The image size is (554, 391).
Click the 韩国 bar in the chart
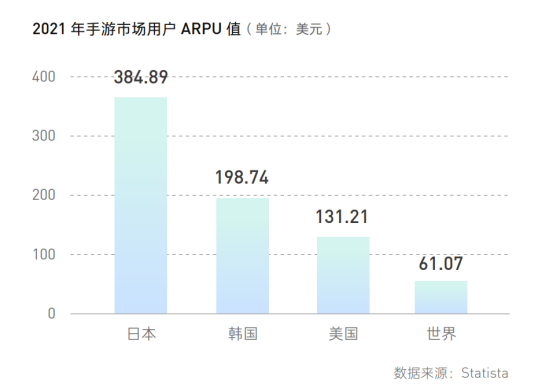[242, 256]
